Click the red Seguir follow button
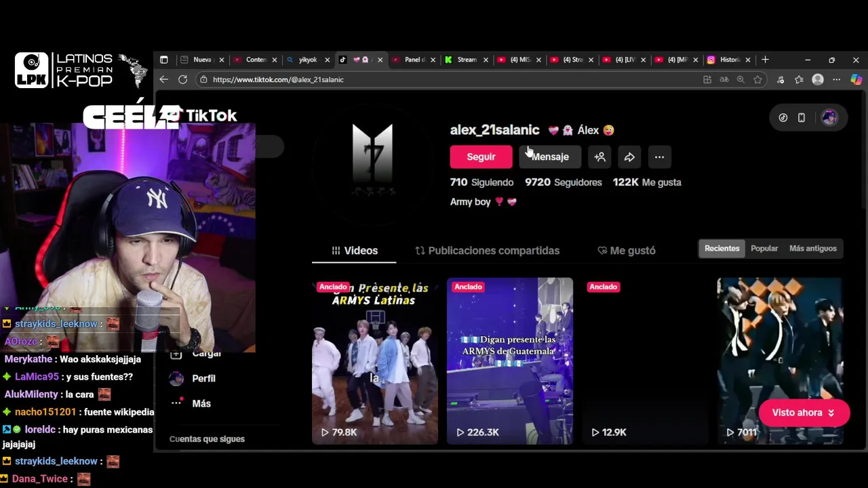Viewport: 868px width, 488px height. [x=481, y=157]
